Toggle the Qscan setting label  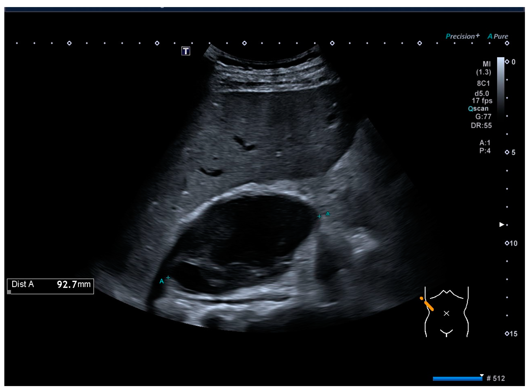pos(478,109)
